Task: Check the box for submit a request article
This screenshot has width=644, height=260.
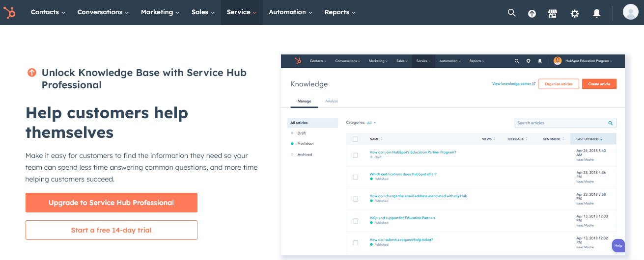Action: (x=355, y=242)
